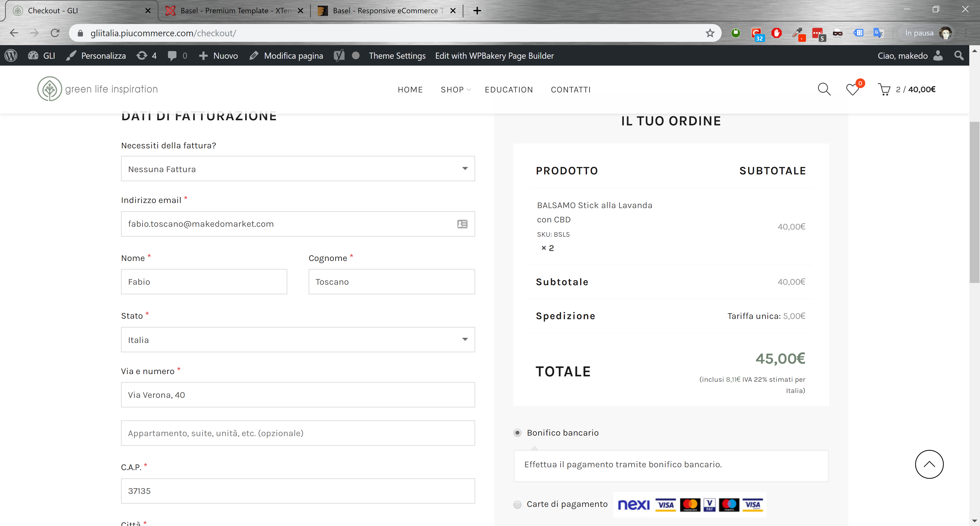Click the browser forward arrow
980x526 pixels.
click(34, 33)
